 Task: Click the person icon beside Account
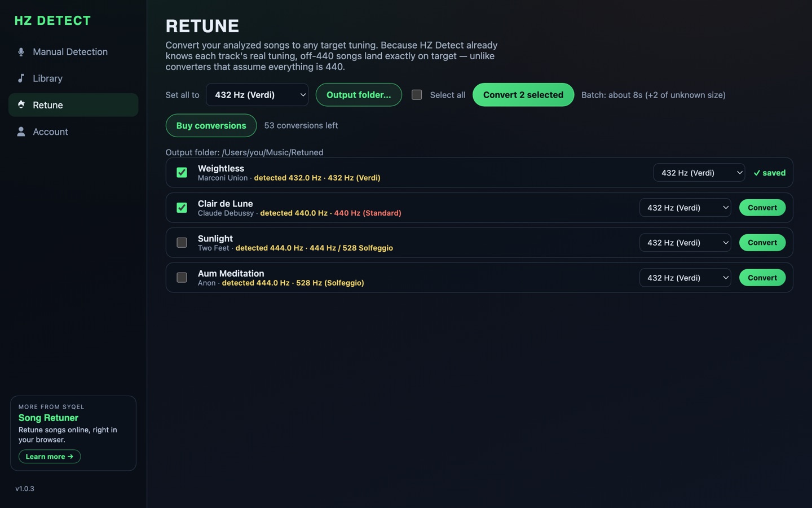[x=21, y=132]
